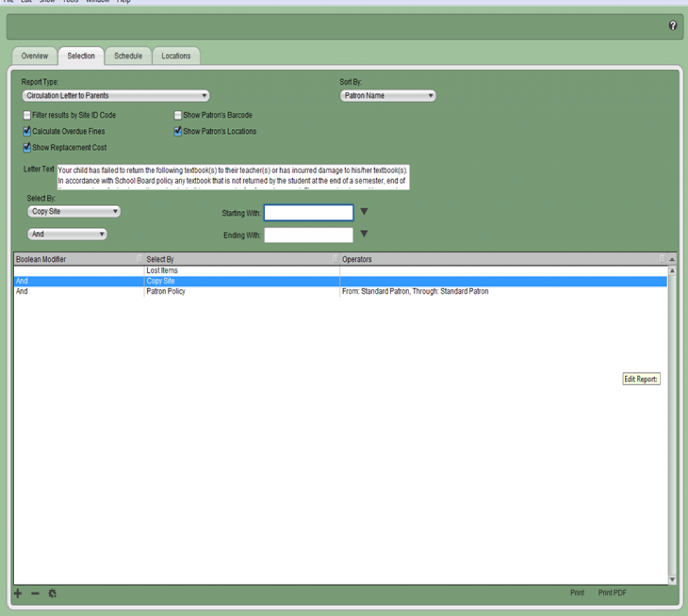The height and width of the screenshot is (616, 688).
Task: Change Sort By from Patron Name
Action: coord(388,95)
